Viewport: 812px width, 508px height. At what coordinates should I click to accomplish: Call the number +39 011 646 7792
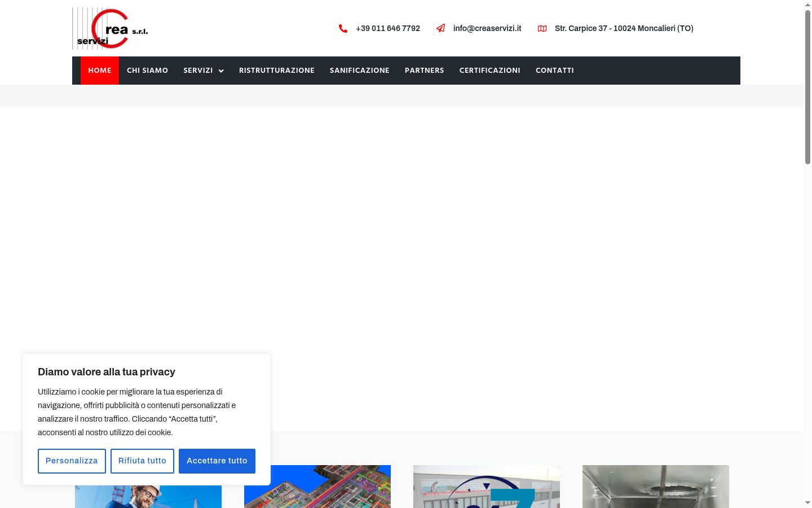388,28
